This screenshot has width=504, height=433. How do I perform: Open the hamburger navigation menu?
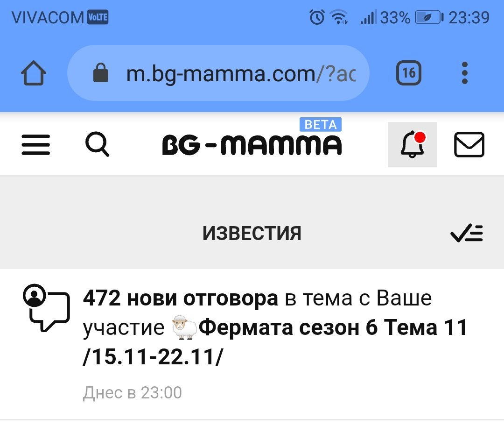point(36,145)
